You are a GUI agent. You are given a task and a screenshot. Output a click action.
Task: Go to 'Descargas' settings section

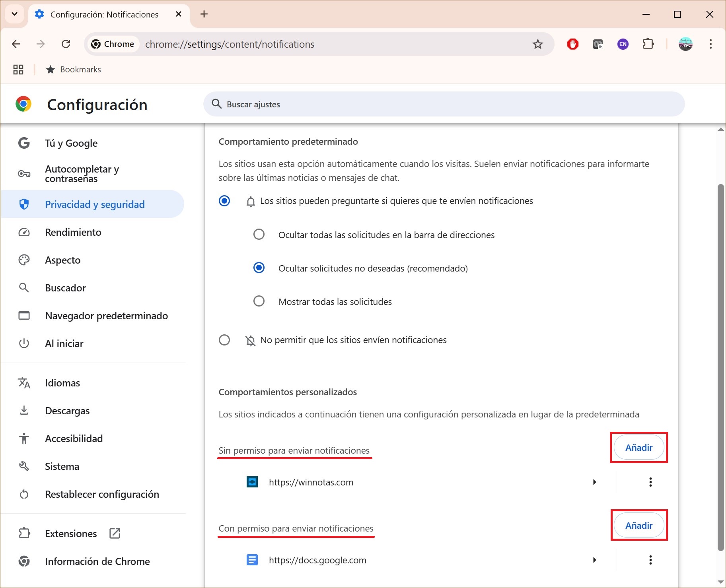[67, 411]
